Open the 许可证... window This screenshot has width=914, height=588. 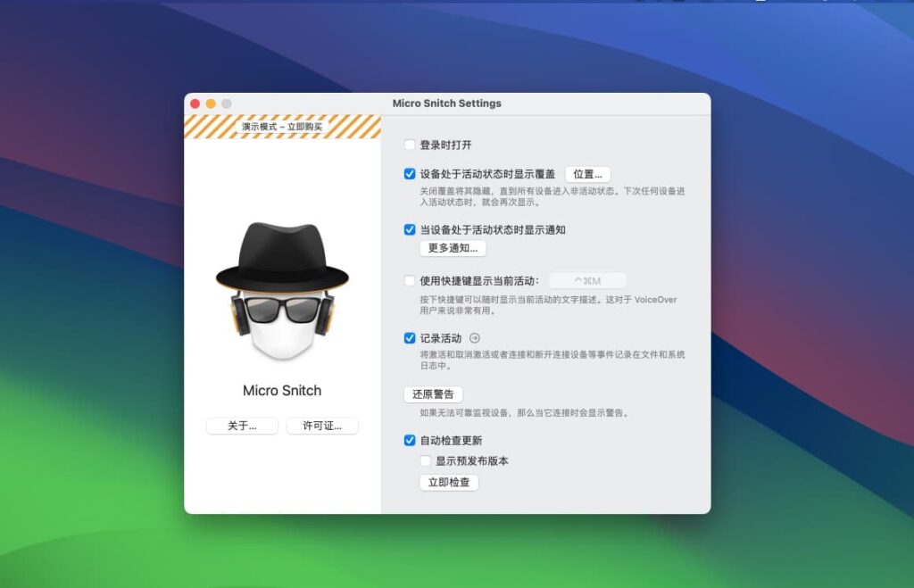pyautogui.click(x=322, y=426)
